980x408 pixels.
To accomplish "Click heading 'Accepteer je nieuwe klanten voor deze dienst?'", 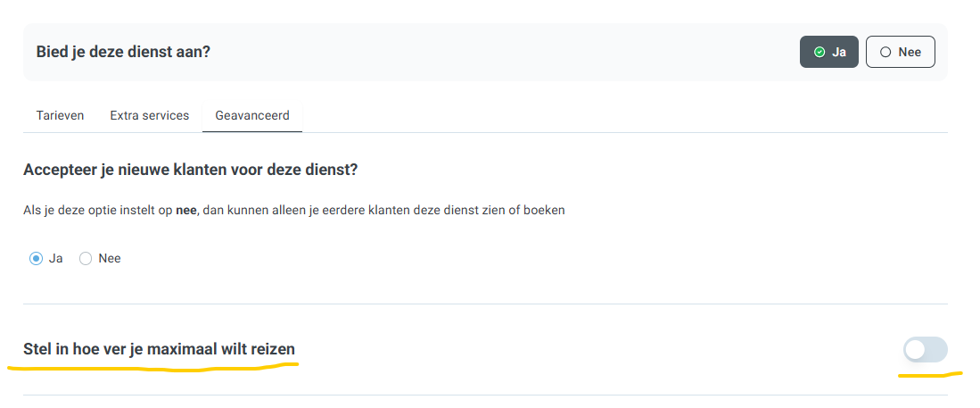I will coord(191,170).
